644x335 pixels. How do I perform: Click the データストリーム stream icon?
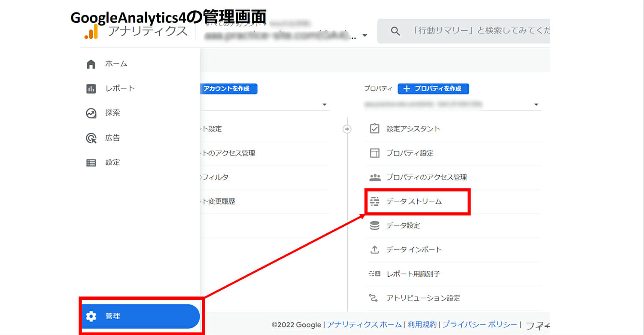tap(375, 201)
